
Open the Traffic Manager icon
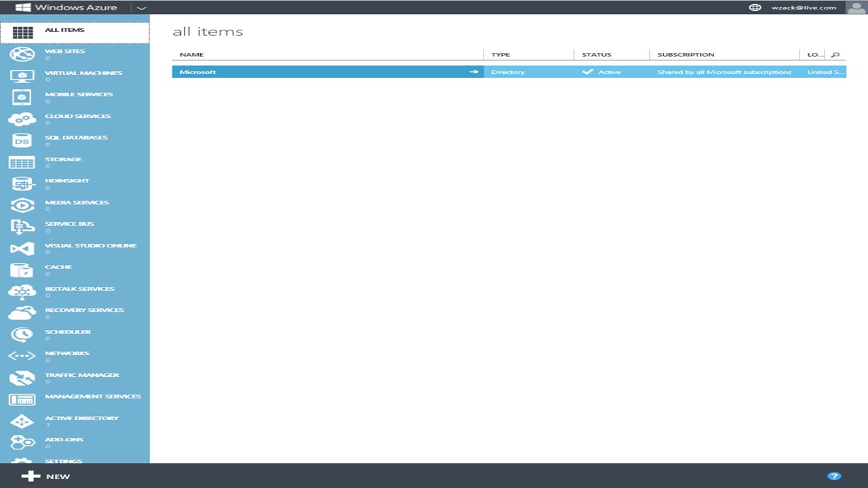(22, 378)
